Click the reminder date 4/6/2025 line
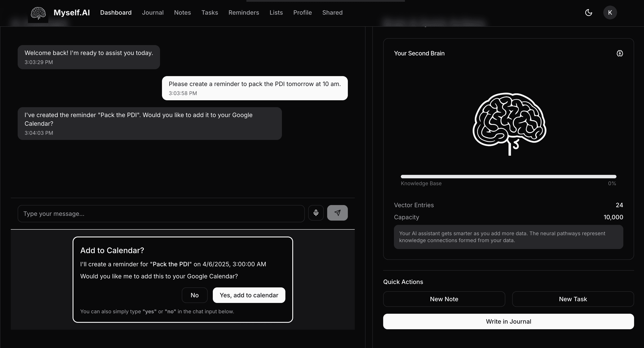Screen dimensions: 644x348 coord(173,264)
